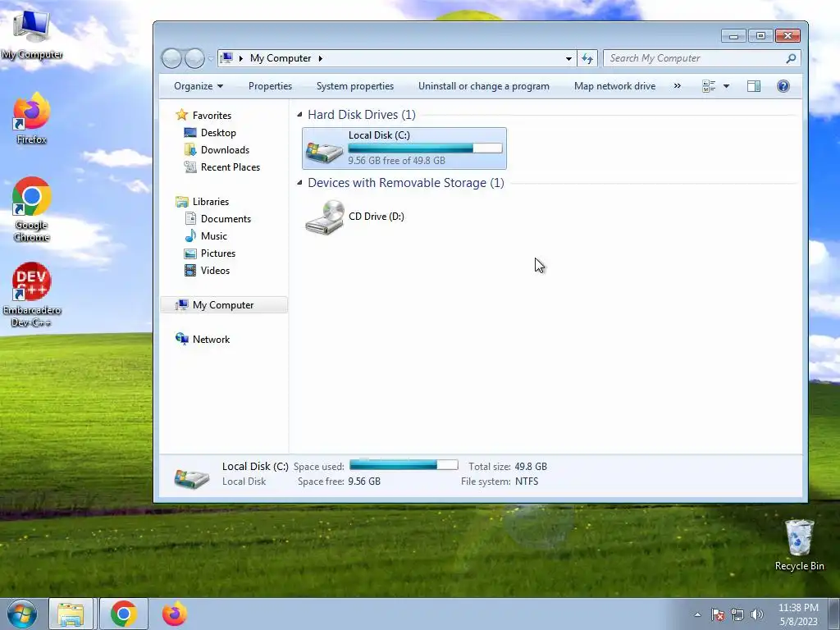Image resolution: width=840 pixels, height=630 pixels.
Task: Click the Forward navigation button in Explorer
Action: click(194, 58)
